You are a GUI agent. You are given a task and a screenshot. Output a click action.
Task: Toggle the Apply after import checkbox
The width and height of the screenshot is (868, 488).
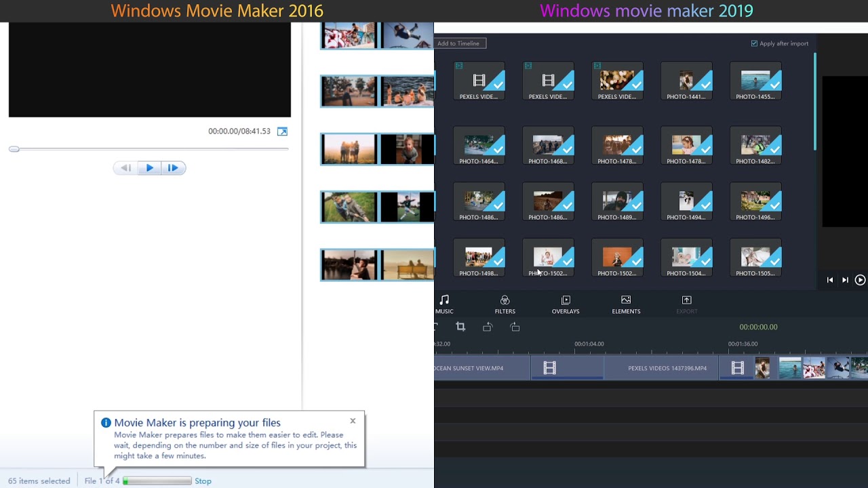tap(754, 43)
